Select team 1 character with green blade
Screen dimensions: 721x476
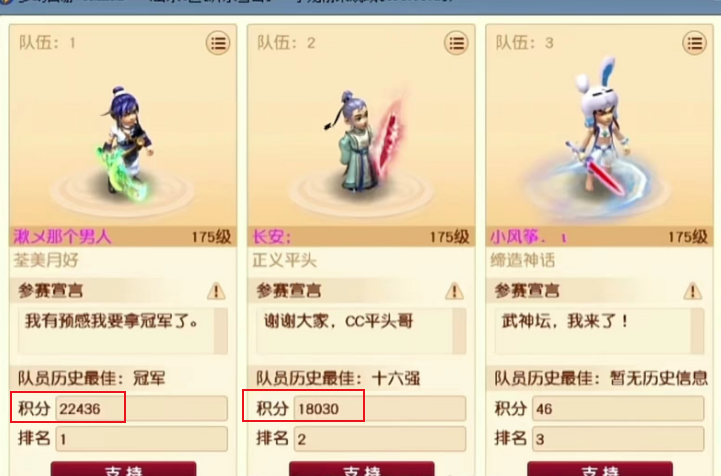[125, 143]
